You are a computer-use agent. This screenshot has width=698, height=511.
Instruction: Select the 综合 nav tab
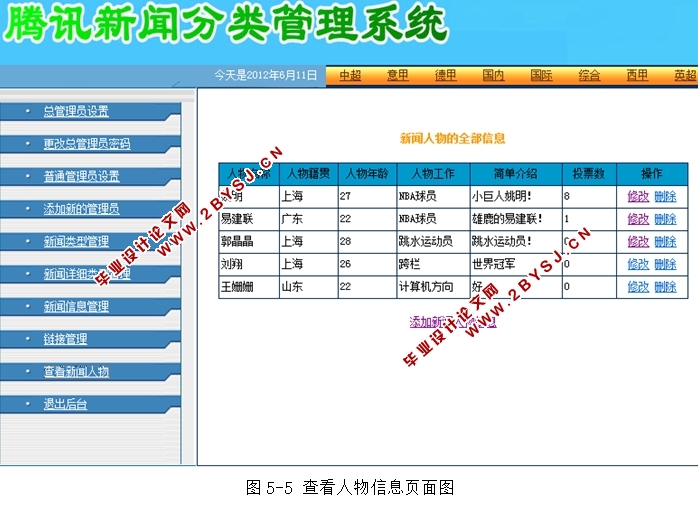click(x=589, y=75)
